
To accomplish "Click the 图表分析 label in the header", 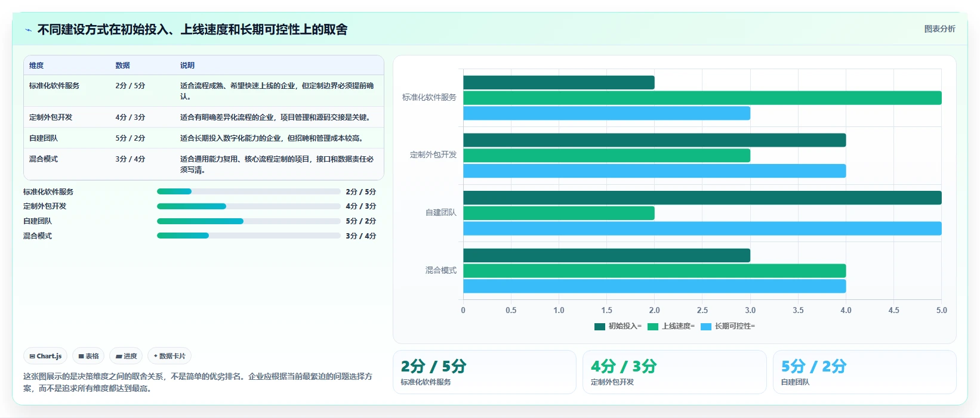I will 939,29.
